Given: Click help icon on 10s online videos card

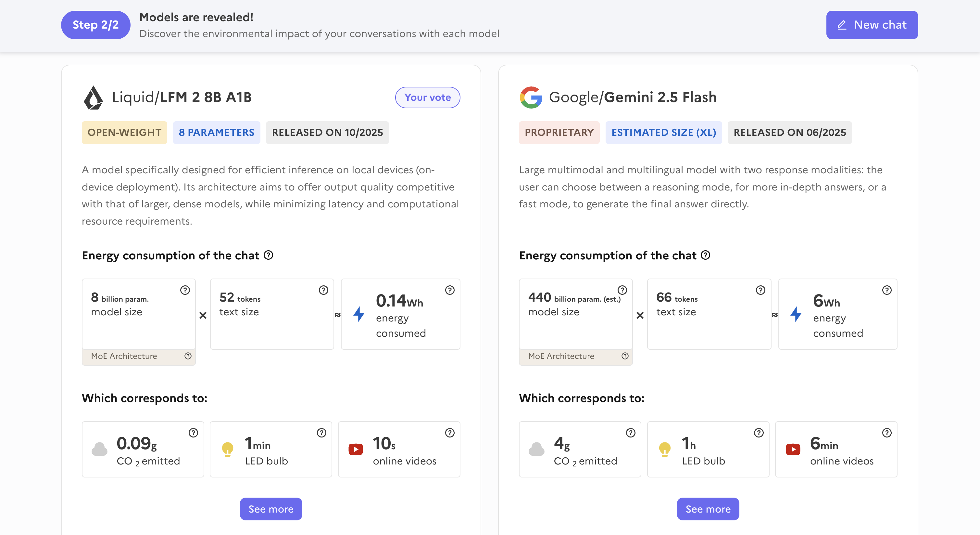Looking at the screenshot, I should pos(450,433).
